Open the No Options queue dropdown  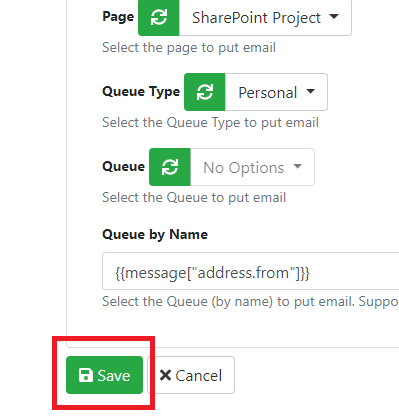pyautogui.click(x=252, y=167)
